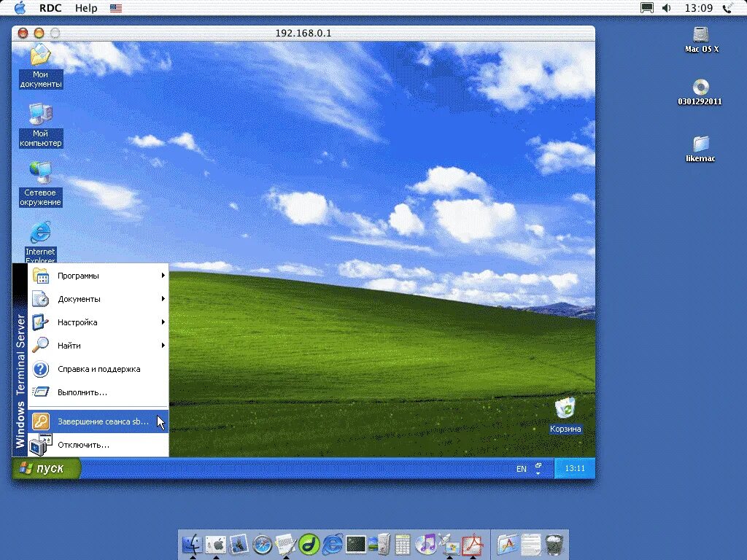The height and width of the screenshot is (560, 747).
Task: Click Remote Desktop Connection icon in dock
Action: point(449,543)
